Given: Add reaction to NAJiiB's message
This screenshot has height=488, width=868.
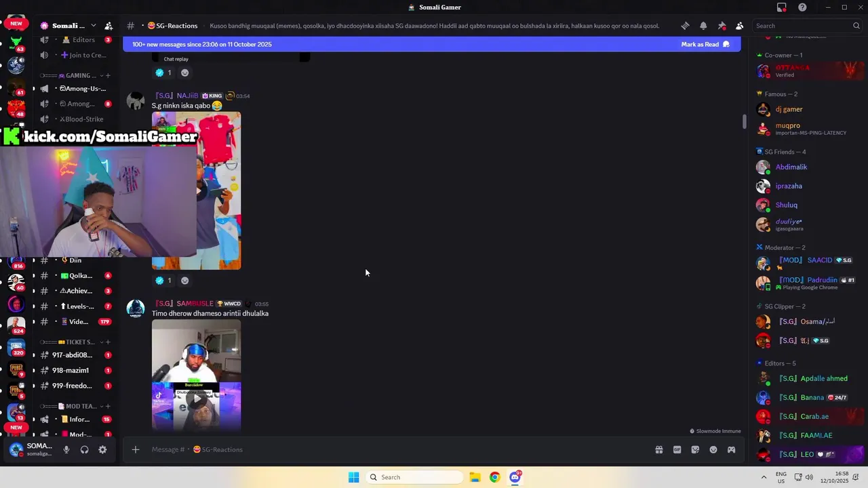Looking at the screenshot, I should (184, 281).
